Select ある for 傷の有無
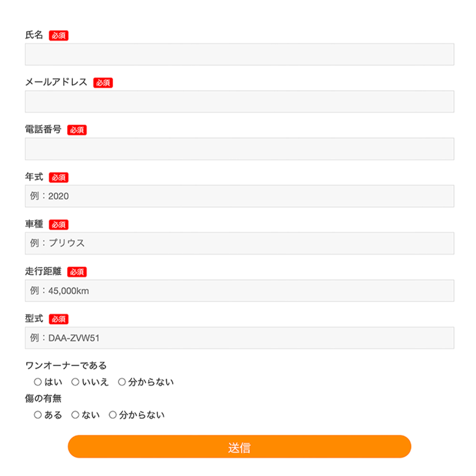The width and height of the screenshot is (476, 476). (x=38, y=415)
